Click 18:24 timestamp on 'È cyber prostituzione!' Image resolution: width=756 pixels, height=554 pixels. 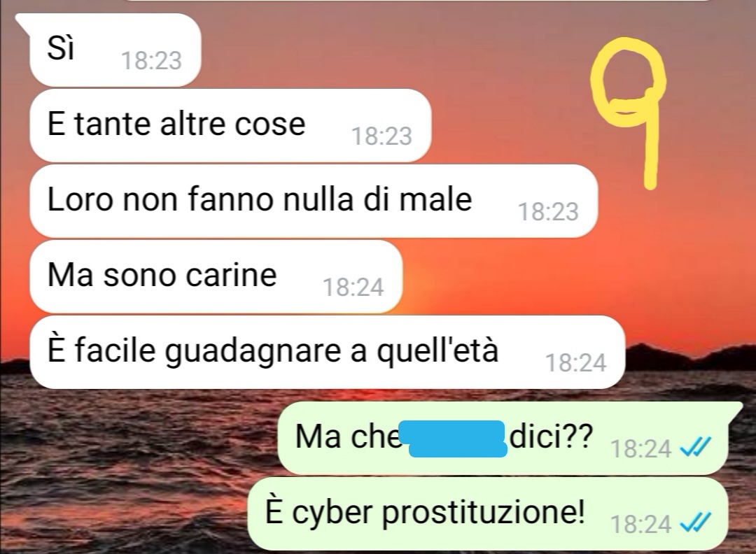click(x=640, y=524)
